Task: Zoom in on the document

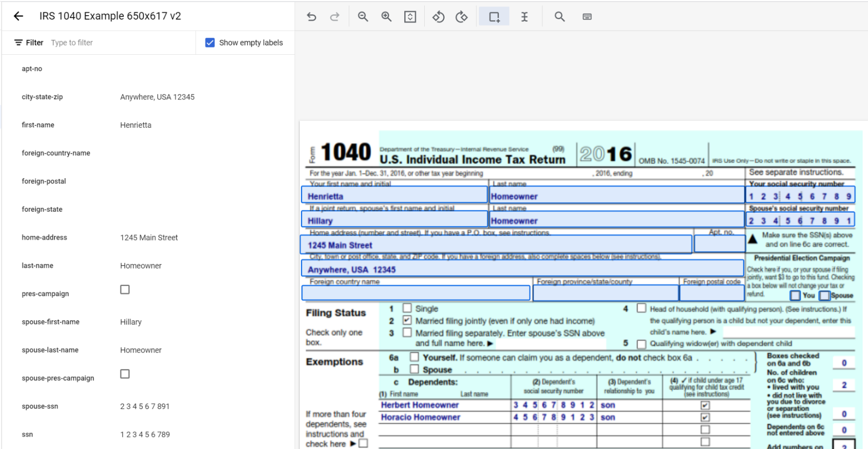Action: (386, 16)
